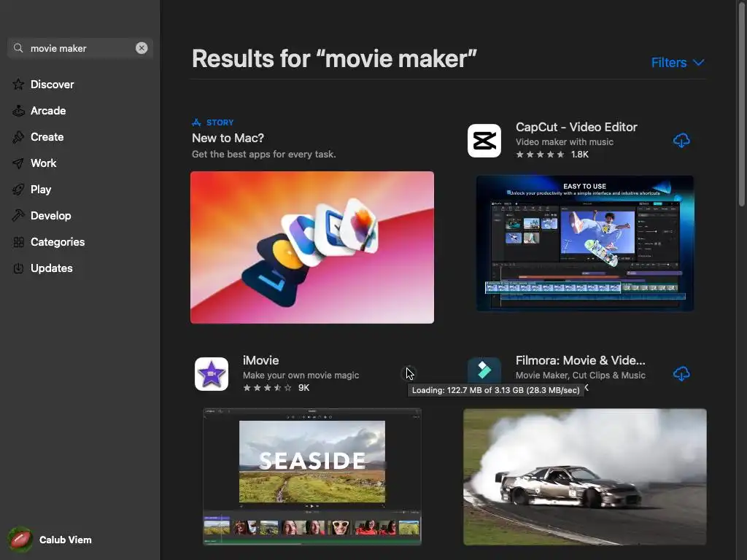Click Movie Maker, Cut Clips & Music subtitle
The height and width of the screenshot is (560, 747).
tap(580, 376)
